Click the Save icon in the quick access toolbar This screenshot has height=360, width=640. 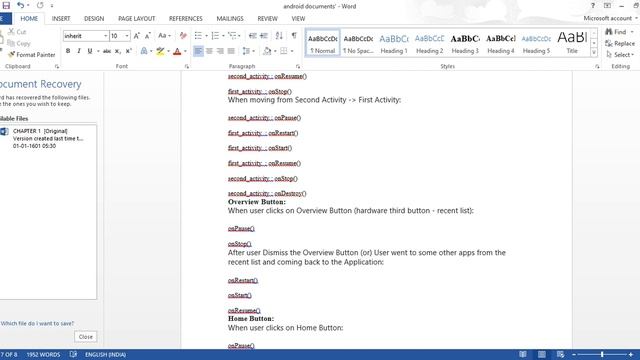pos(6,5)
